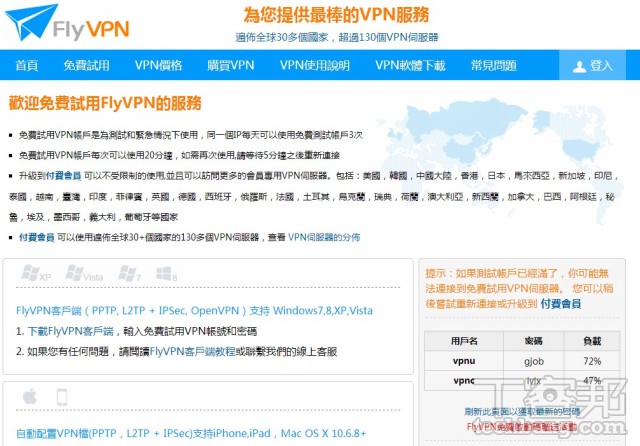Click the 下載FlyVPN客戶端 link
640x446 pixels.
(x=70, y=331)
